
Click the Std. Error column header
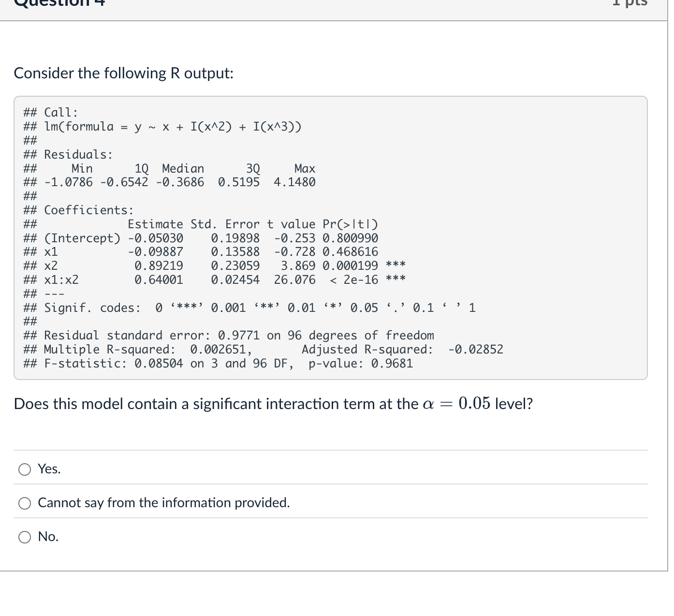[225, 224]
